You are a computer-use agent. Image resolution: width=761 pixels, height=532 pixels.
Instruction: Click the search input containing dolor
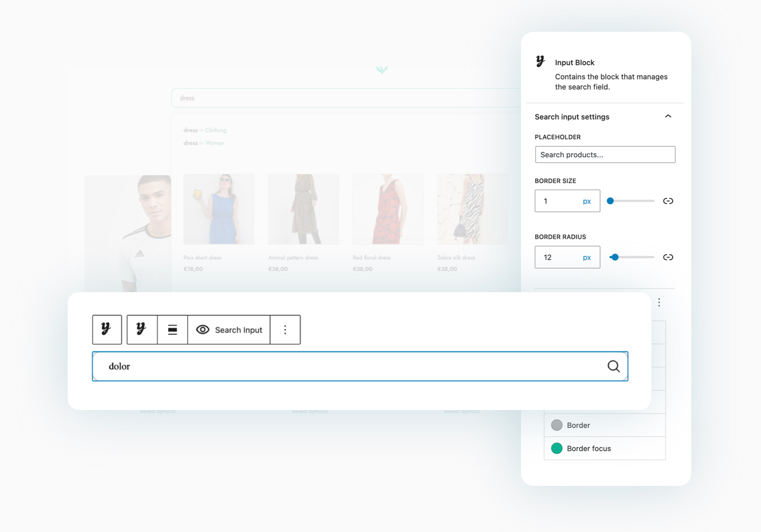(x=349, y=366)
